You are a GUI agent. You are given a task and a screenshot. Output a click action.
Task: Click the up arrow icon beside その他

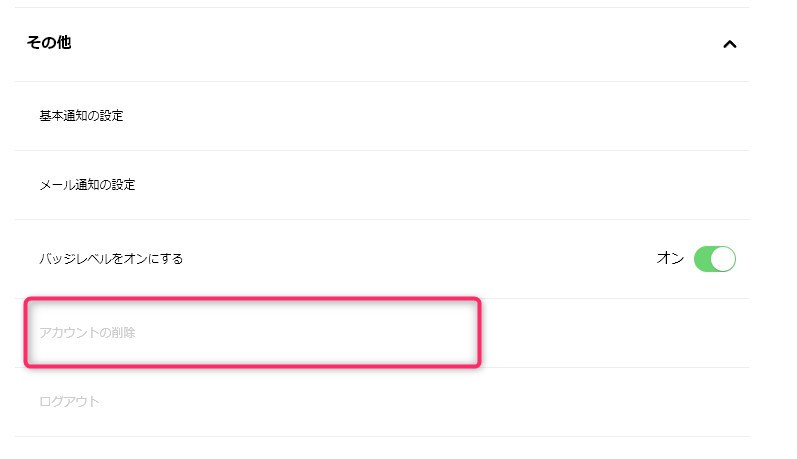(x=729, y=44)
